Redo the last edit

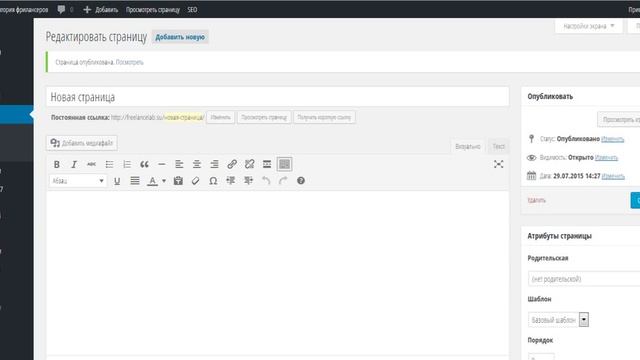point(283,181)
